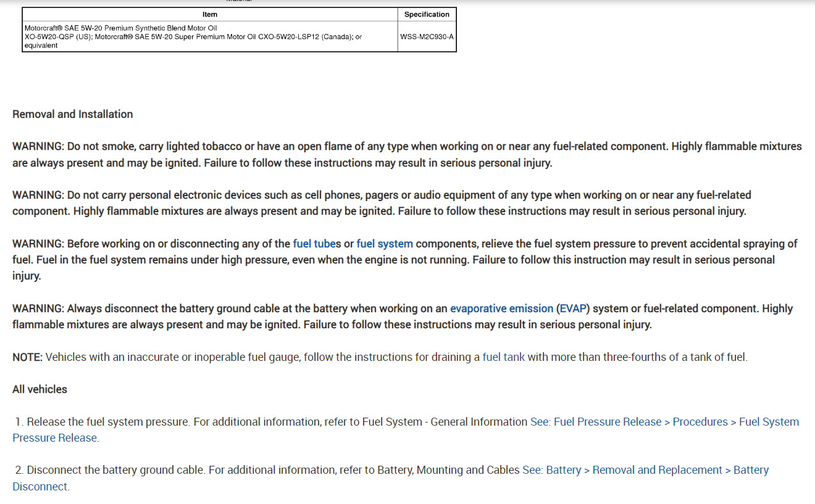Open the "evaporative emission" link
The image size is (815, 504).
coord(501,308)
